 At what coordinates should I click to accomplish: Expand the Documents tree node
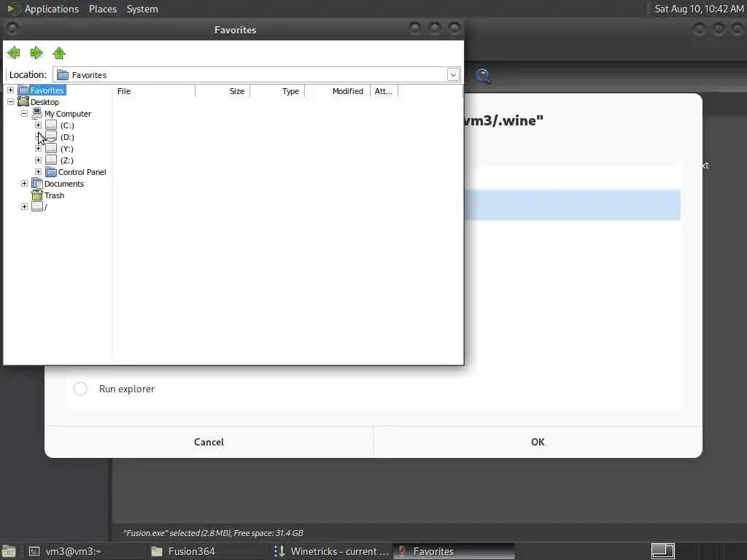(x=24, y=183)
